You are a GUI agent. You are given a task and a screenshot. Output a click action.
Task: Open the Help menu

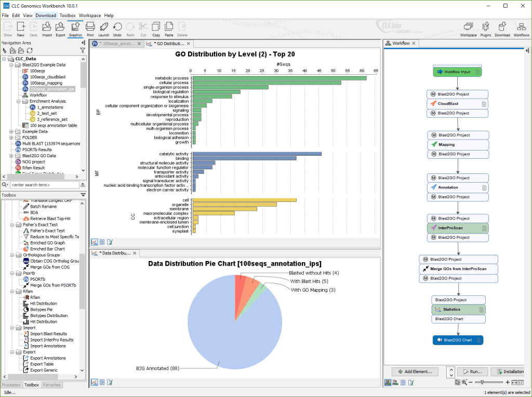pos(109,15)
